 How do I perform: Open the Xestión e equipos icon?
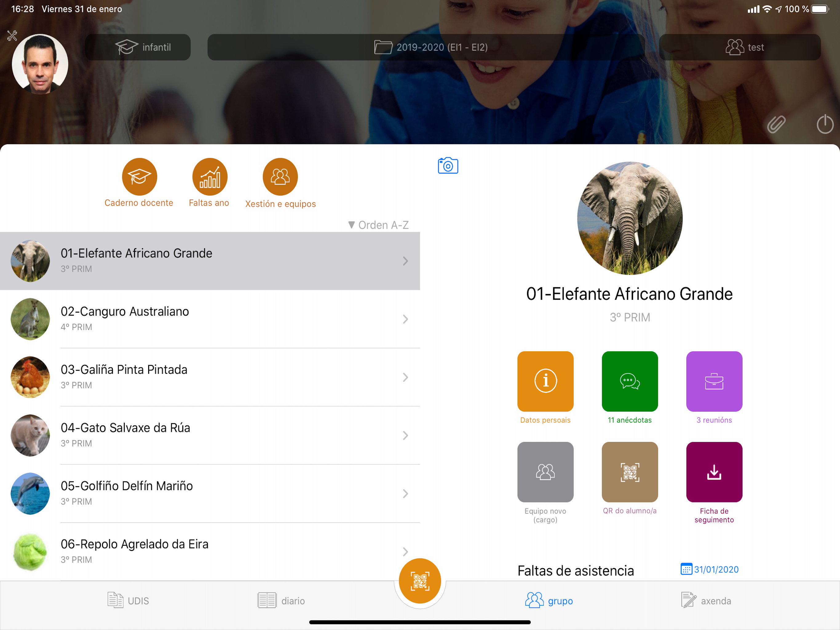click(x=280, y=177)
